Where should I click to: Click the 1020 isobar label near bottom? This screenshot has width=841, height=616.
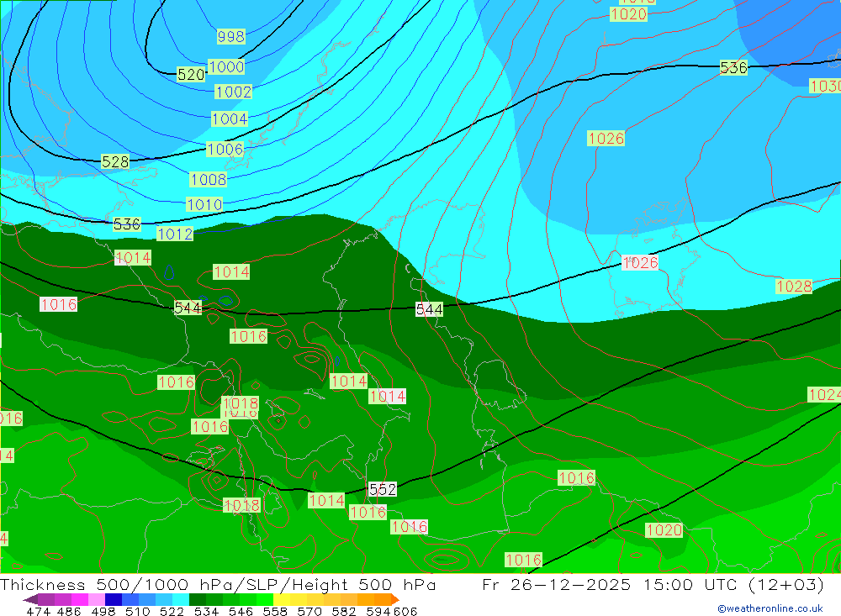coord(664,530)
